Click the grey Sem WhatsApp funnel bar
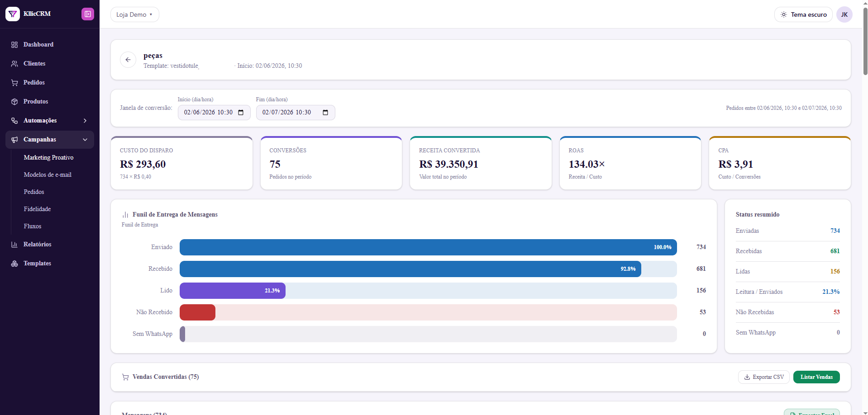The image size is (868, 415). click(182, 334)
